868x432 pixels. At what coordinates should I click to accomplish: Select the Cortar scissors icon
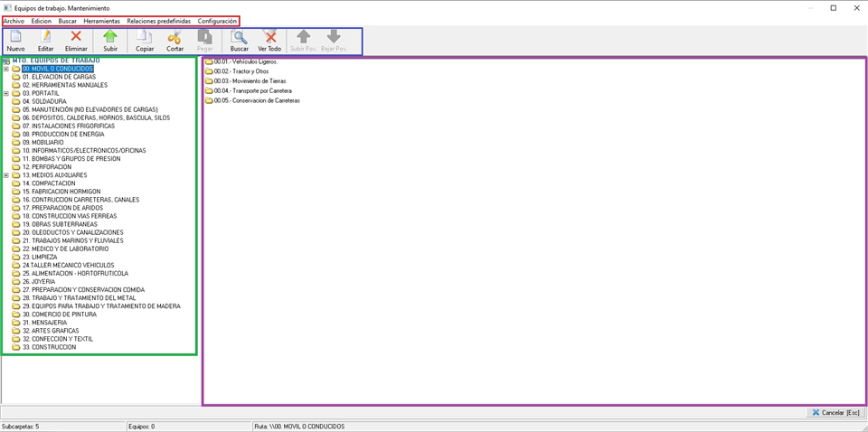pos(175,38)
